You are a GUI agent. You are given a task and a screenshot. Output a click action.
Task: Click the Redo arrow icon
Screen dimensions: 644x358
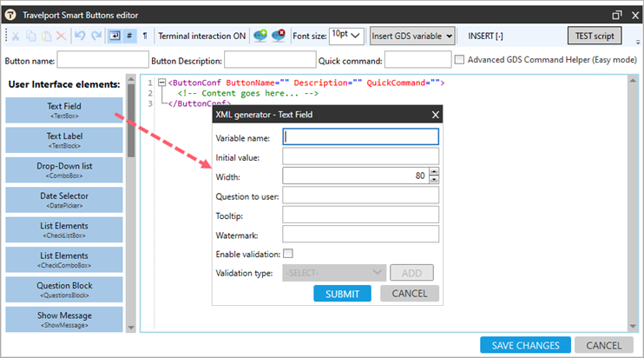94,36
